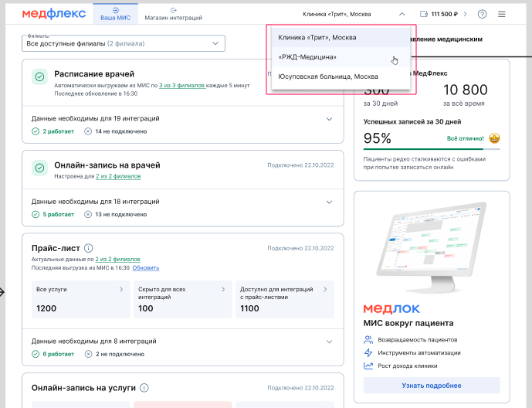Click the 2 не подключено cross icon
Viewport: 532px width, 408px height.
click(x=88, y=354)
